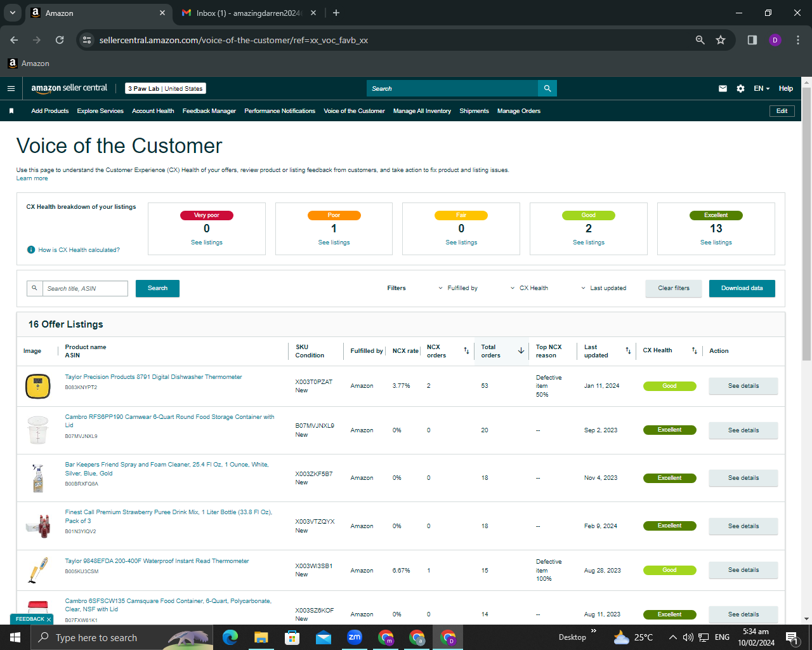Click the Fair yellow badge
812x650 pixels.
click(461, 215)
